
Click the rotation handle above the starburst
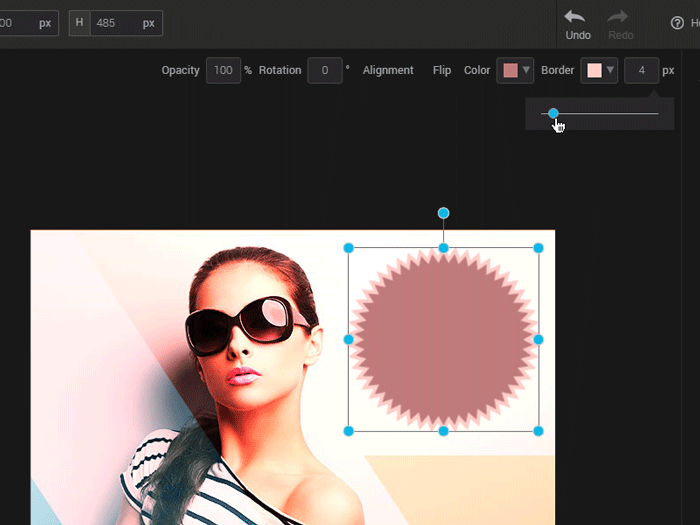444,213
